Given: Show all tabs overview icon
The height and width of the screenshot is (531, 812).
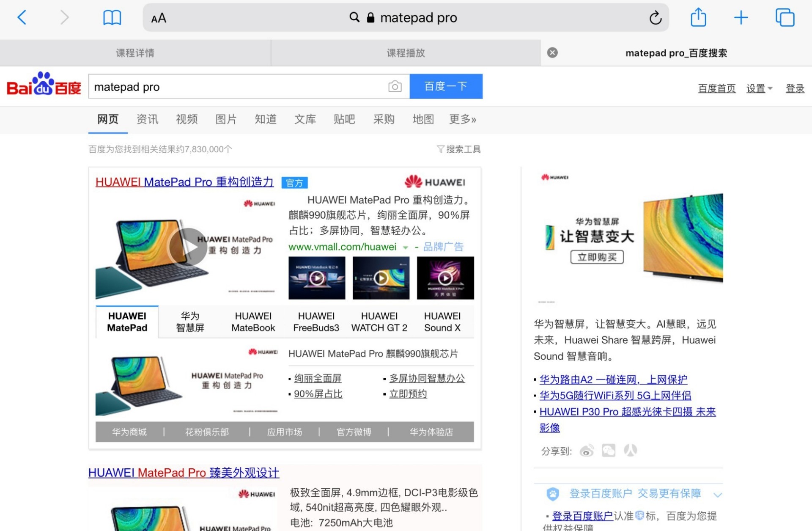Looking at the screenshot, I should (785, 17).
